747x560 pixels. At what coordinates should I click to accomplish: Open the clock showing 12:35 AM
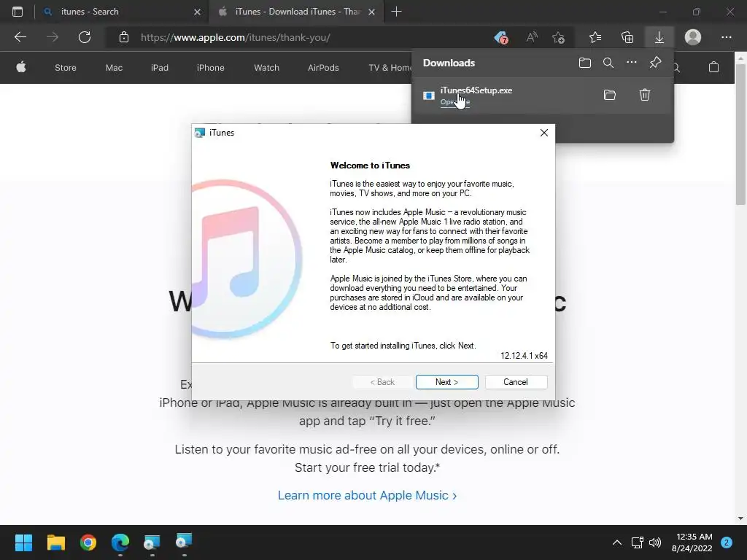[692, 542]
